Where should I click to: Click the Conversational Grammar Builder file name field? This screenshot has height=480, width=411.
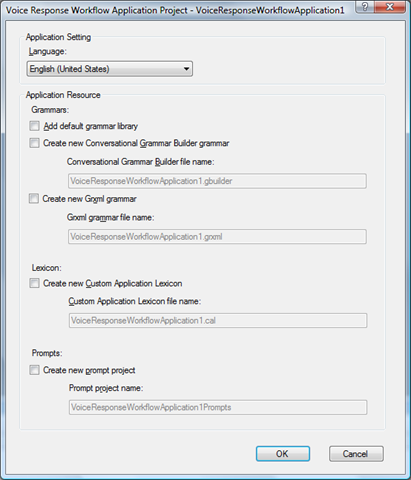pos(217,181)
